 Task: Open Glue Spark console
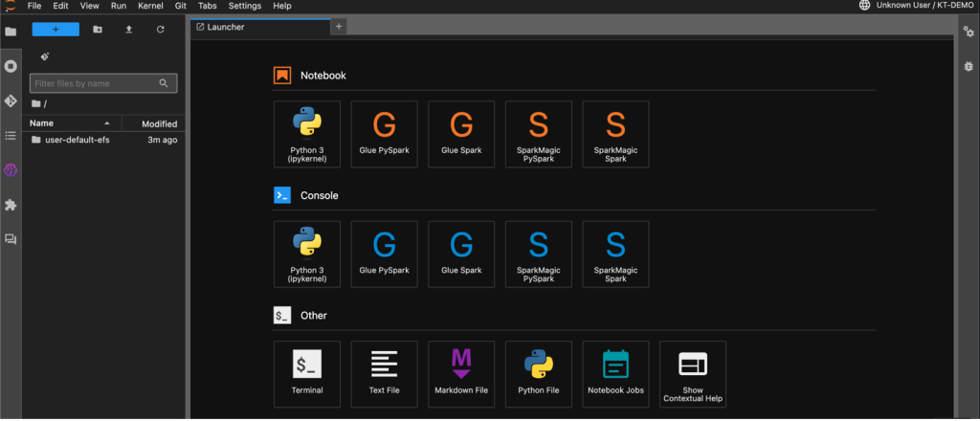click(x=461, y=255)
